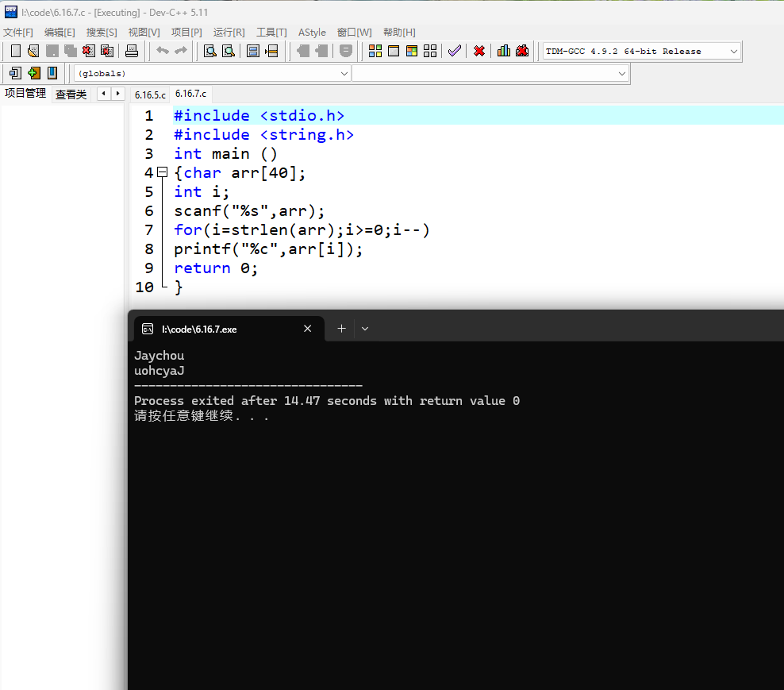This screenshot has width=784, height=690.
Task: Click the Save file icon
Action: click(52, 51)
